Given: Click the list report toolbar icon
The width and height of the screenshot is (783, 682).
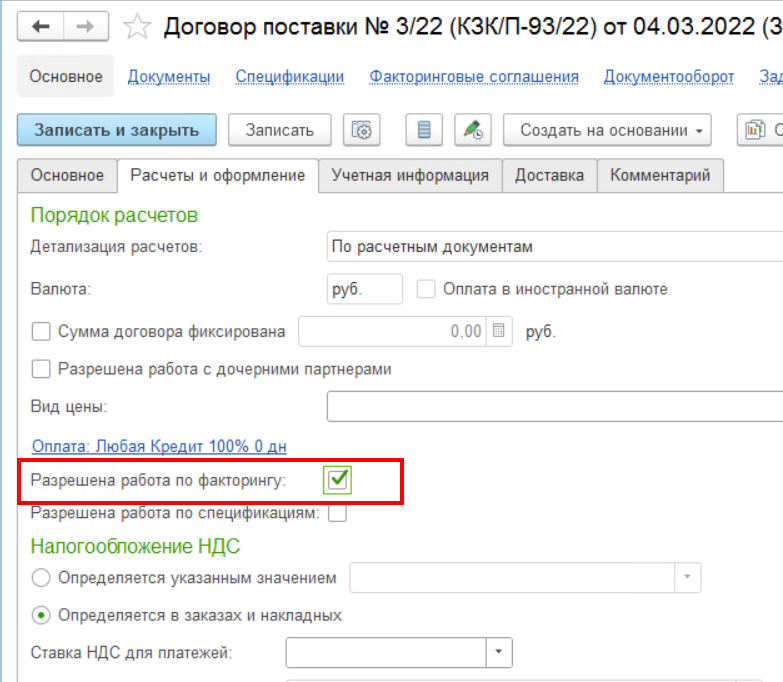Looking at the screenshot, I should 424,130.
